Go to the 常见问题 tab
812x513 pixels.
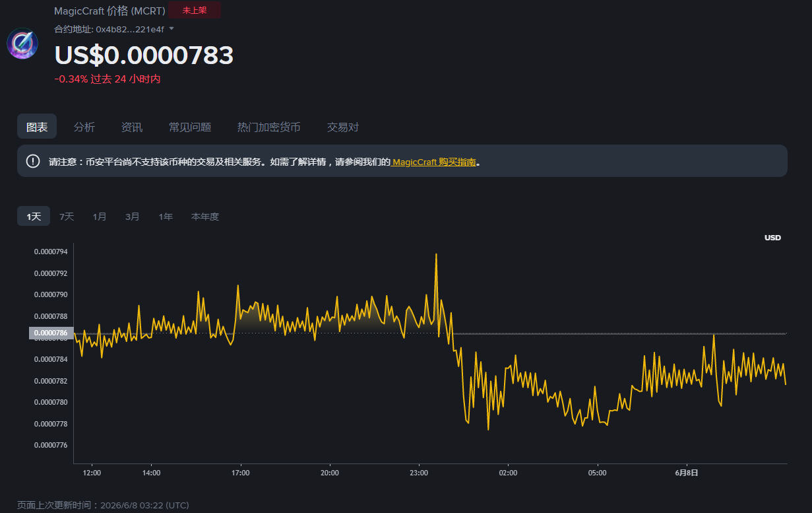(190, 127)
